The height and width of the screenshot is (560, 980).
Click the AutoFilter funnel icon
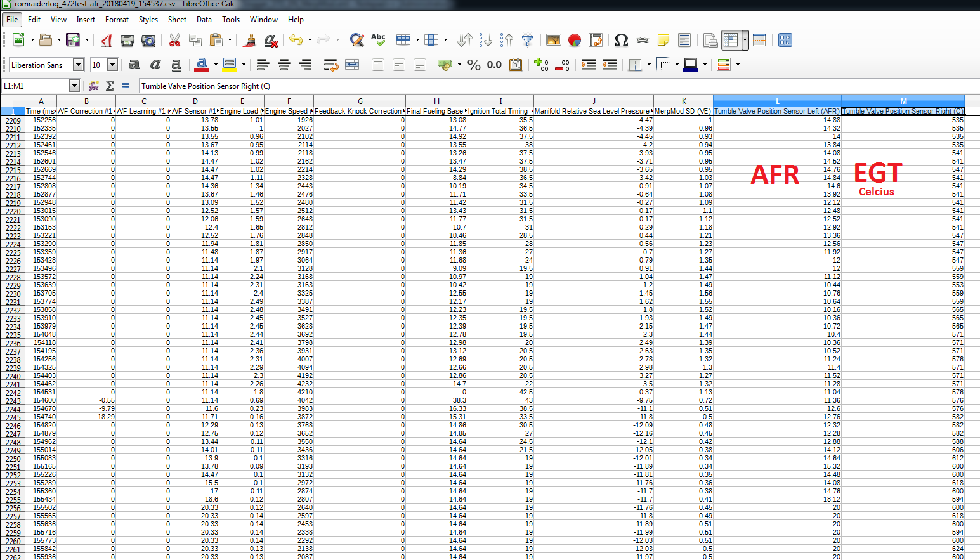click(527, 41)
